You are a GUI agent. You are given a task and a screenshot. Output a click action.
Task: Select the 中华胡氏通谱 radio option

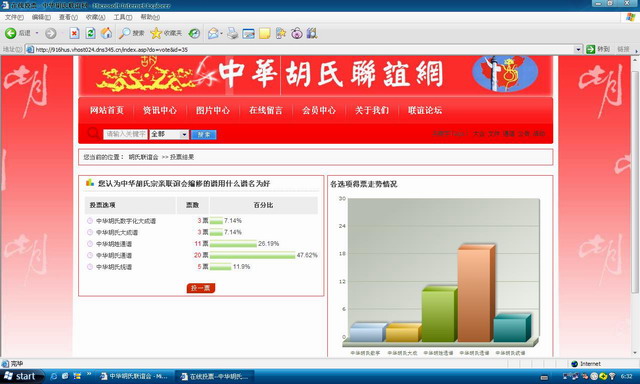[x=90, y=255]
